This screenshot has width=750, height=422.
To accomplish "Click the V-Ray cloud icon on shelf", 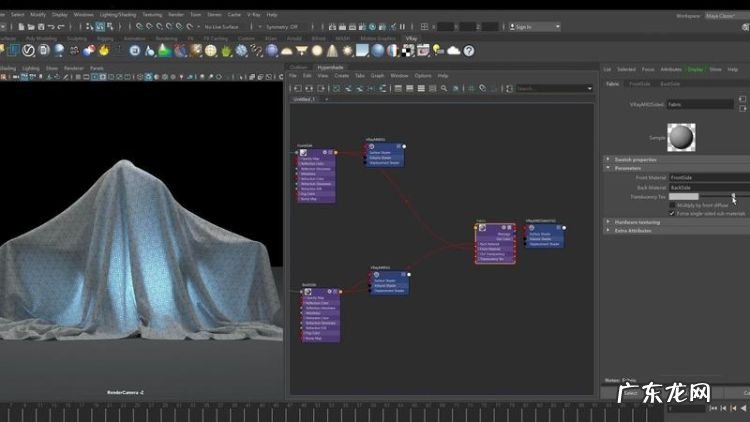I will (x=453, y=50).
